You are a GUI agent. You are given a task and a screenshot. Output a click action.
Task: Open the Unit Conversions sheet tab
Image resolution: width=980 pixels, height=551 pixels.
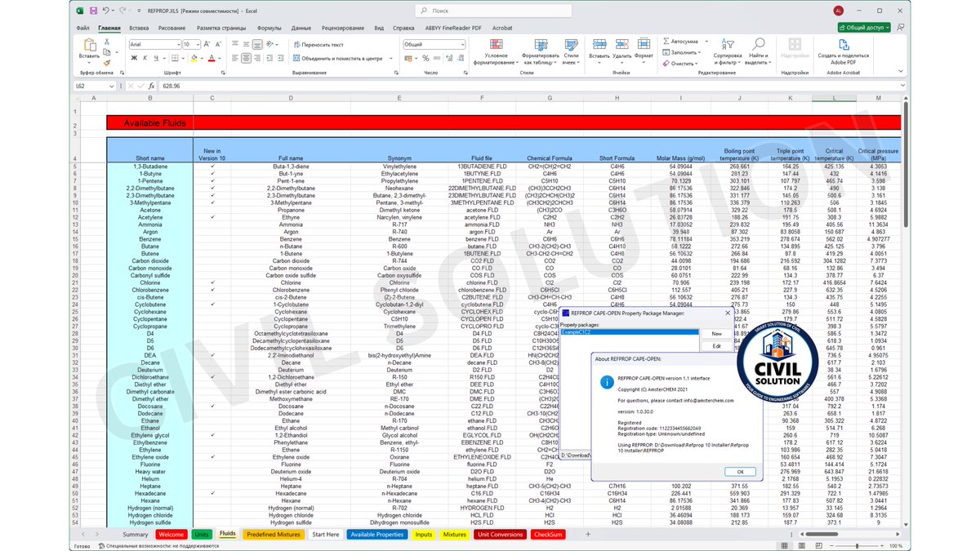tap(500, 535)
